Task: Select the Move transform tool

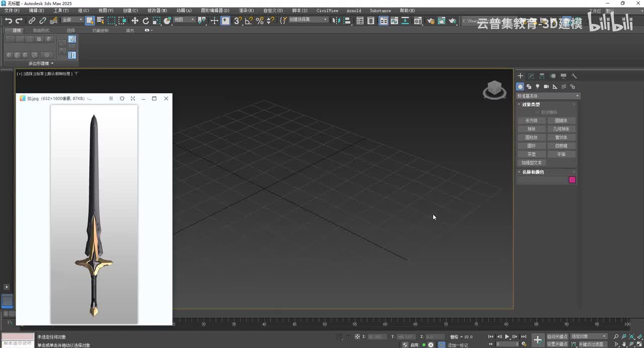Action: click(135, 21)
